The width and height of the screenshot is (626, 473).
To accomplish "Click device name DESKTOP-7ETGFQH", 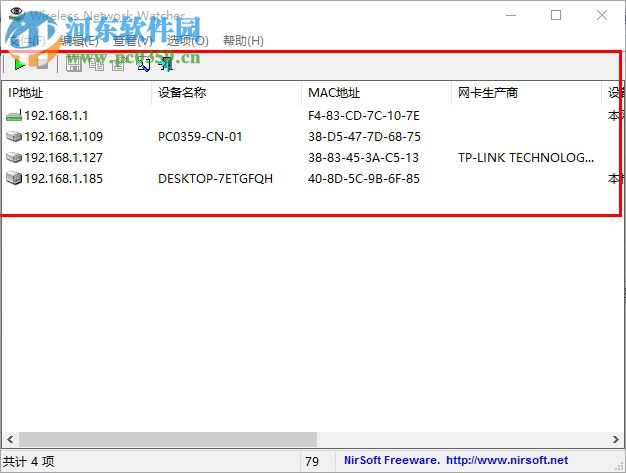I will [x=216, y=178].
